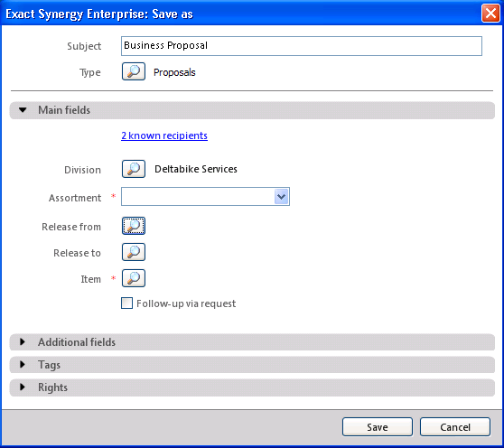Screen dimensions: 504x448
Task: Collapse the Main fields section
Action: point(23,110)
